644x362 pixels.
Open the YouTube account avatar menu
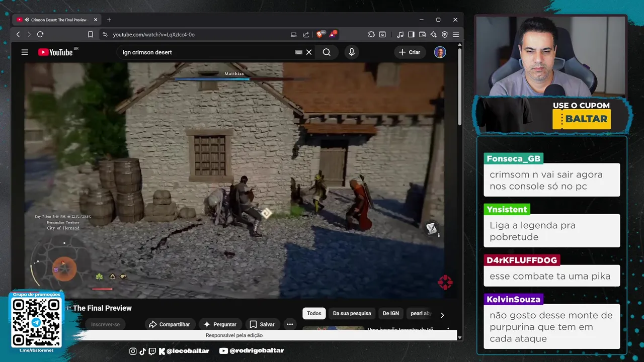coord(440,52)
